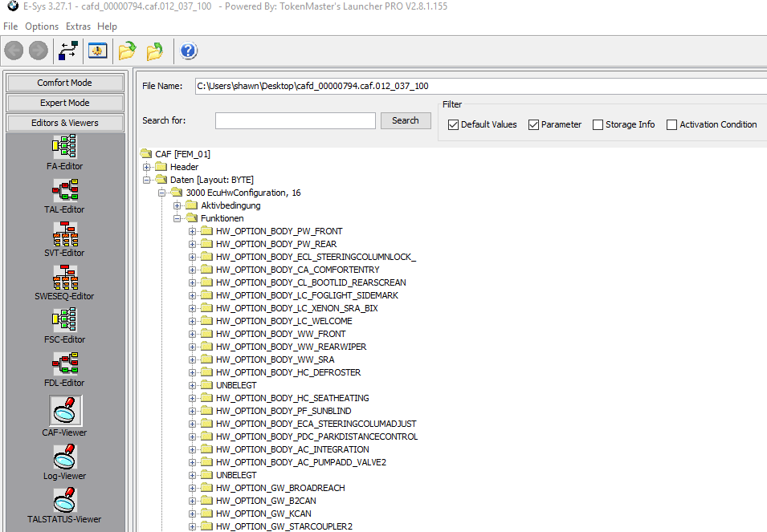Viewport: 767px width, 532px height.
Task: Expand HW_OPTION_BODY_WW_FRONT node
Action: point(192,334)
